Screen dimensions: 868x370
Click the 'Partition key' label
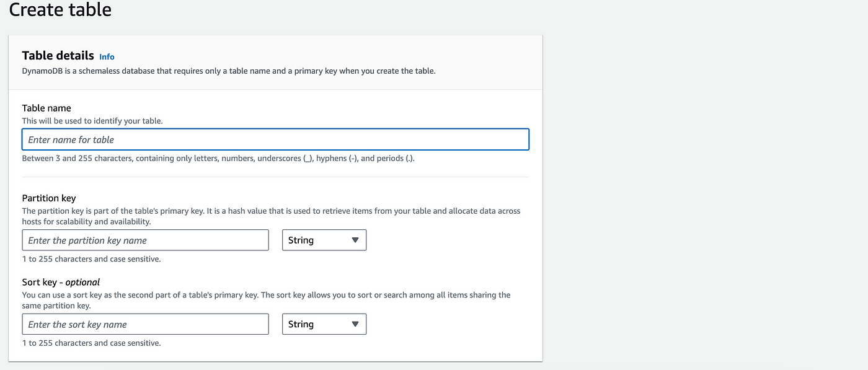click(49, 198)
